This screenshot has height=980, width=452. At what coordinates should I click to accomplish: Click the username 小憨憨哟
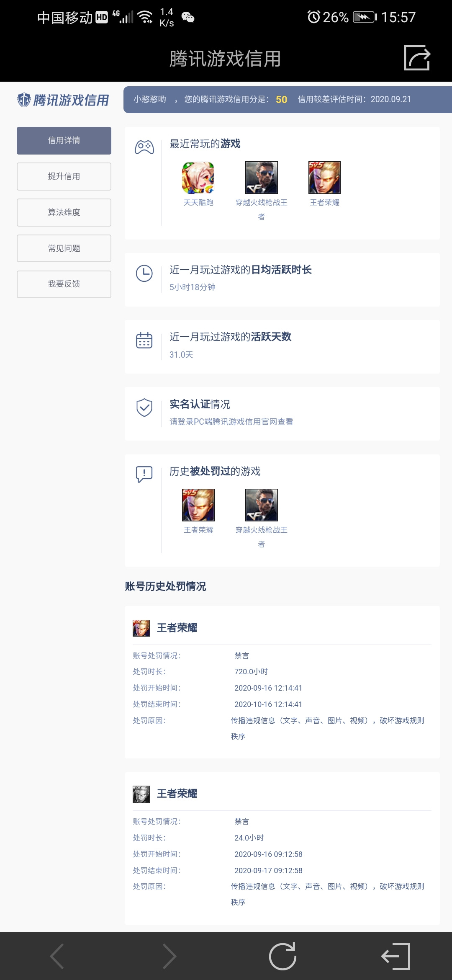tap(150, 99)
